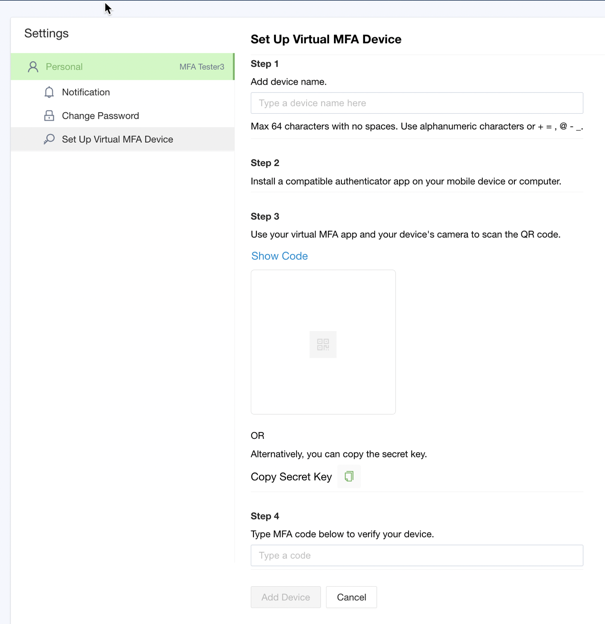Click the key icon for MFA setup
This screenshot has height=624, width=605.
click(x=49, y=139)
